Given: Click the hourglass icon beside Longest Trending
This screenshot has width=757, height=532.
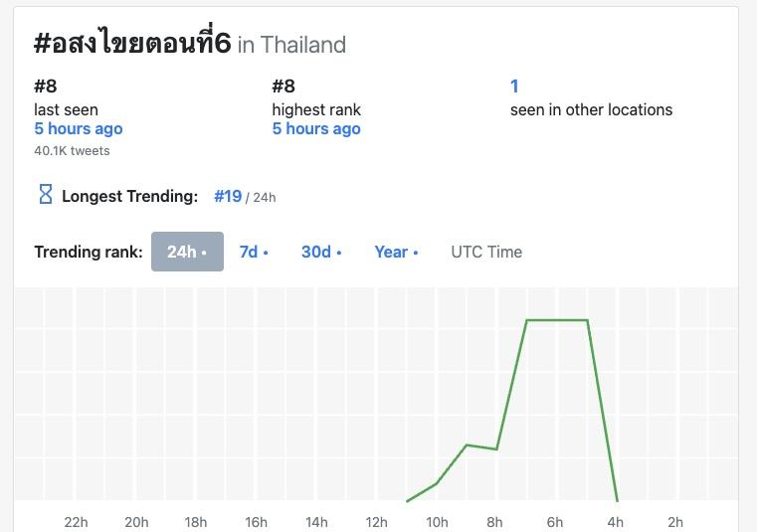Looking at the screenshot, I should (45, 195).
